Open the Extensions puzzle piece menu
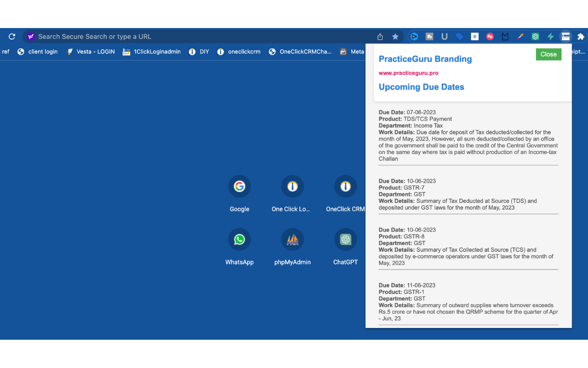588x368 pixels. click(581, 36)
